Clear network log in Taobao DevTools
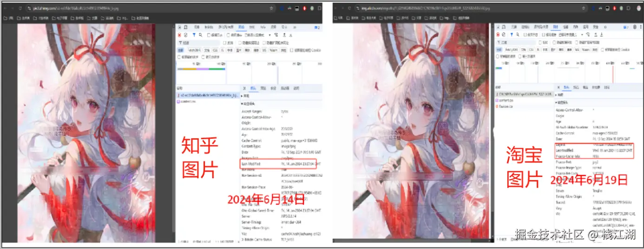Screen dimensions: 644x249 pos(504,35)
